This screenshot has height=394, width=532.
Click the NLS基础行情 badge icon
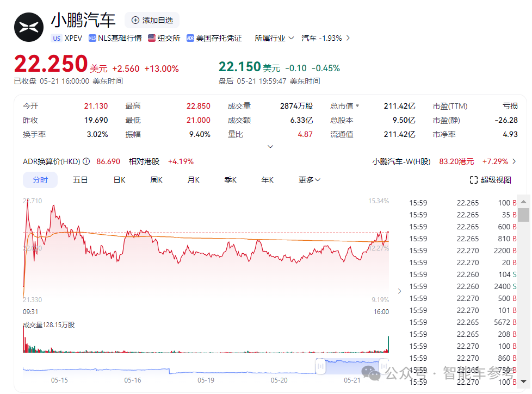92,38
